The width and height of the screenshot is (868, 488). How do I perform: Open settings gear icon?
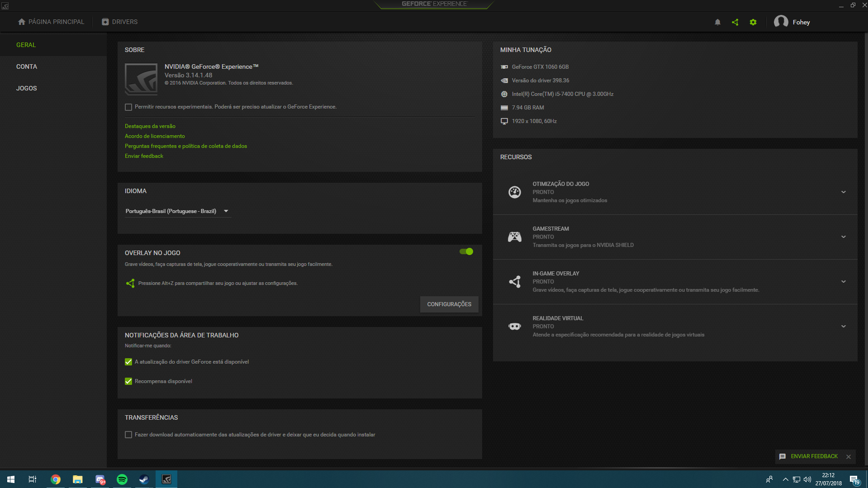(753, 22)
